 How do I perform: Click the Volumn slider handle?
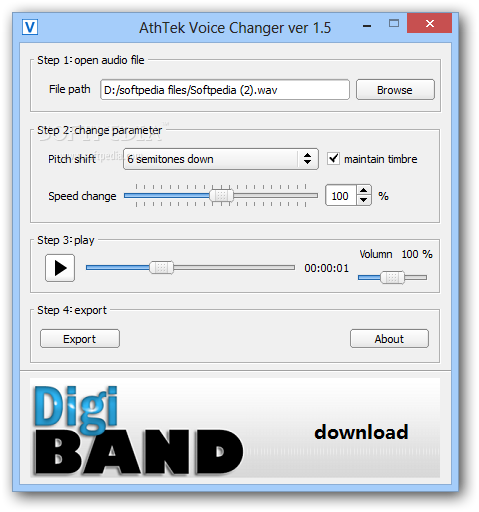click(x=392, y=277)
